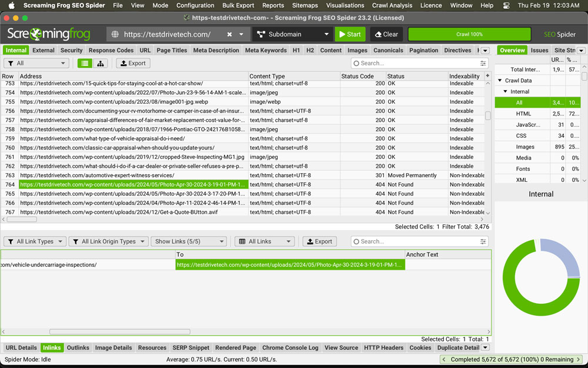Select vehicle-undercarriage-inspections inlink row
The image size is (588, 368).
[246, 265]
